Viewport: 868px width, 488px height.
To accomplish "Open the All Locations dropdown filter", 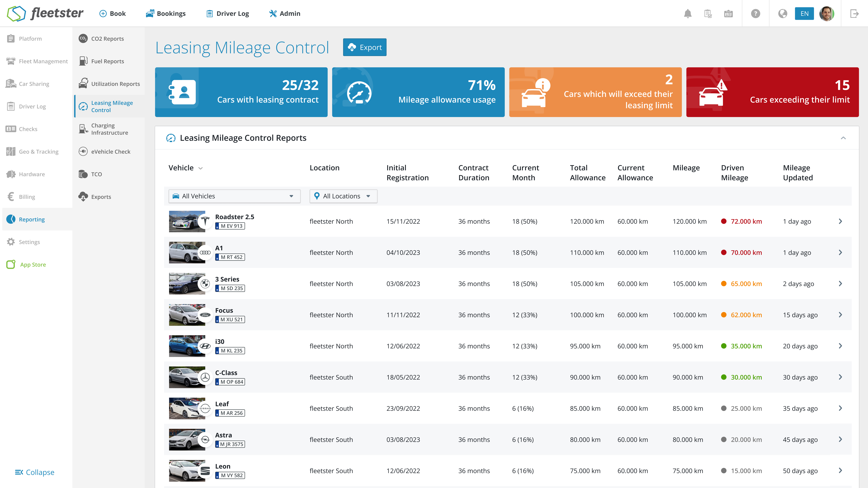I will click(x=343, y=196).
